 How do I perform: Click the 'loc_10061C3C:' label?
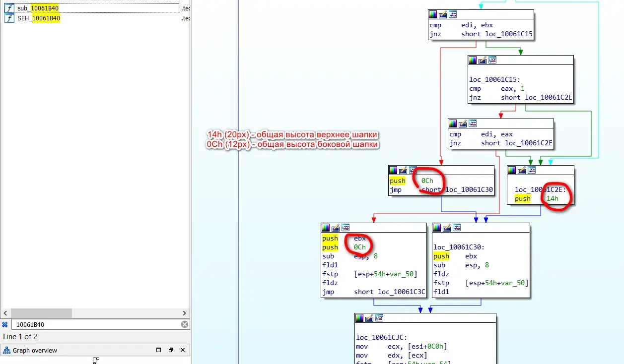pyautogui.click(x=382, y=338)
